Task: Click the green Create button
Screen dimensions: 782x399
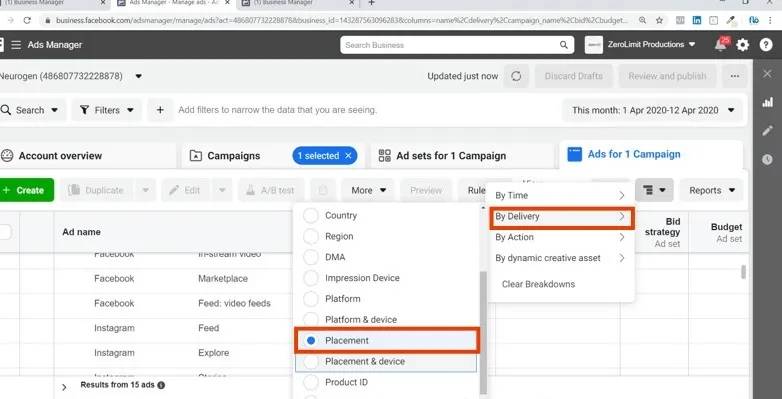Action: click(25, 190)
